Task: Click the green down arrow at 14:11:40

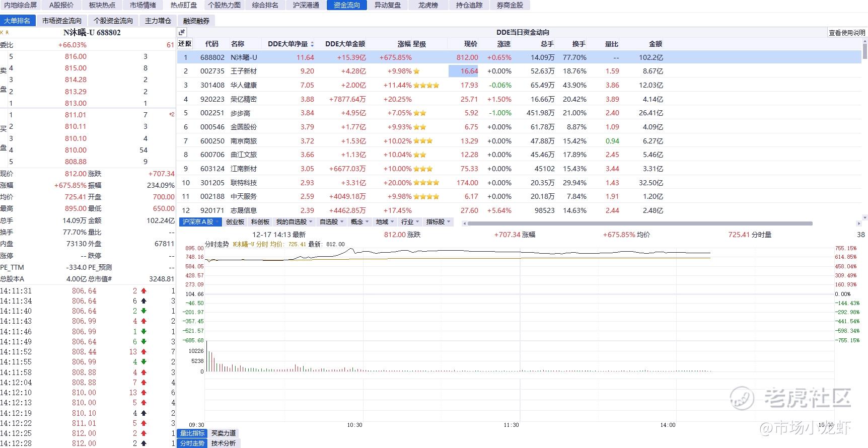Action: pyautogui.click(x=143, y=311)
